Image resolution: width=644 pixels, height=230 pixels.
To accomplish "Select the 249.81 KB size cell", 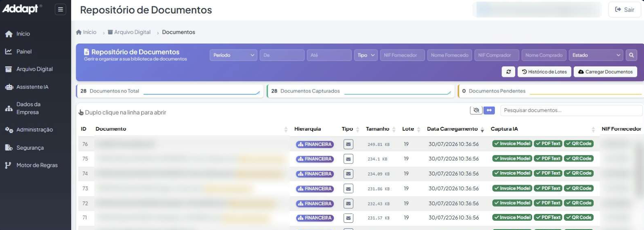I will 378,145.
